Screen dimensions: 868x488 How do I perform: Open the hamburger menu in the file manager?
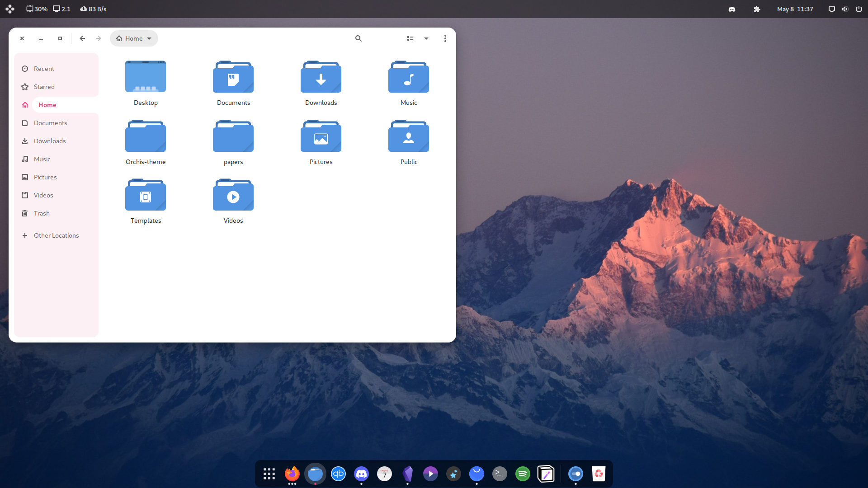[x=445, y=38]
